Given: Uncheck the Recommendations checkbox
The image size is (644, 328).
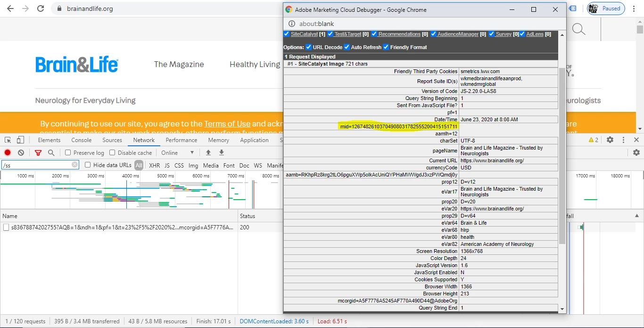Looking at the screenshot, I should click(x=374, y=34).
